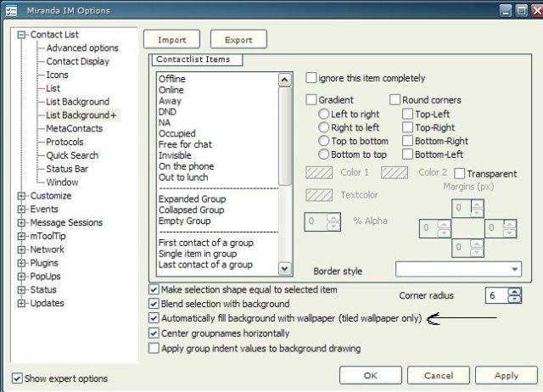The image size is (543, 392).
Task: Expand the mToolTip tree node
Action: click(21, 236)
